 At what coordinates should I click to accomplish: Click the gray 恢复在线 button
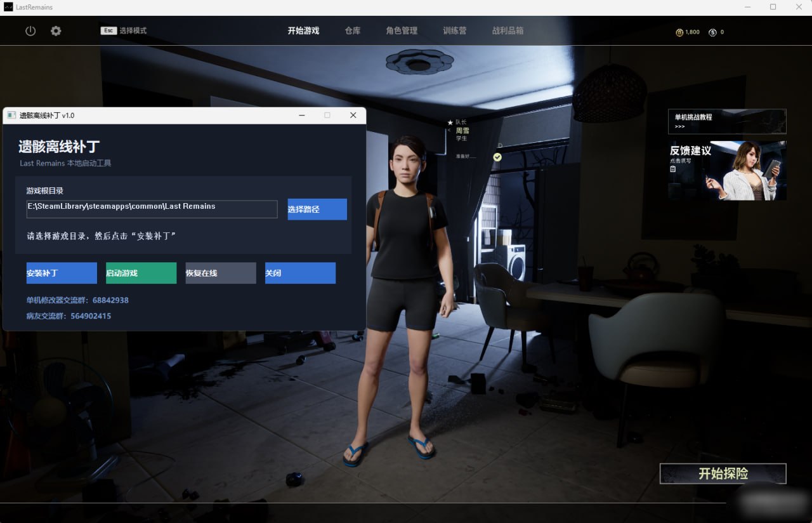[221, 273]
